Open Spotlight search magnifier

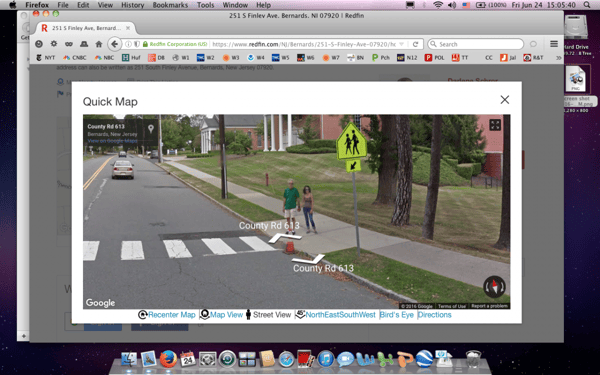pyautogui.click(x=587, y=5)
